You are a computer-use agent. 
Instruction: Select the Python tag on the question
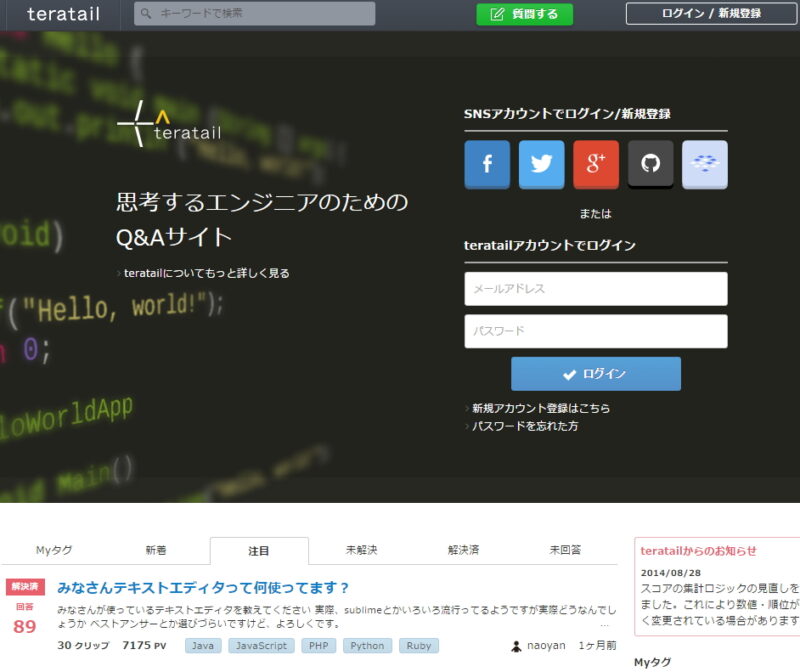click(x=367, y=646)
